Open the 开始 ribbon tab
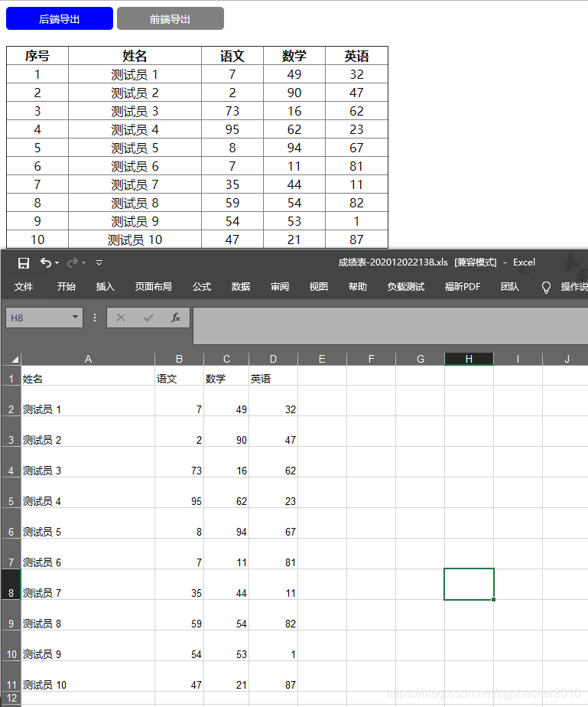Image resolution: width=588 pixels, height=707 pixels. tap(67, 287)
